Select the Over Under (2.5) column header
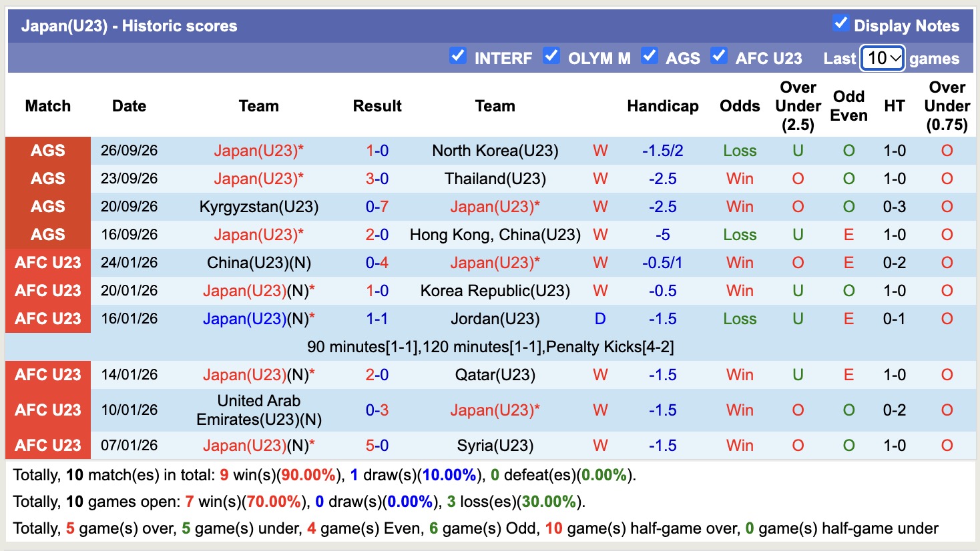This screenshot has width=980, height=551. [x=798, y=106]
